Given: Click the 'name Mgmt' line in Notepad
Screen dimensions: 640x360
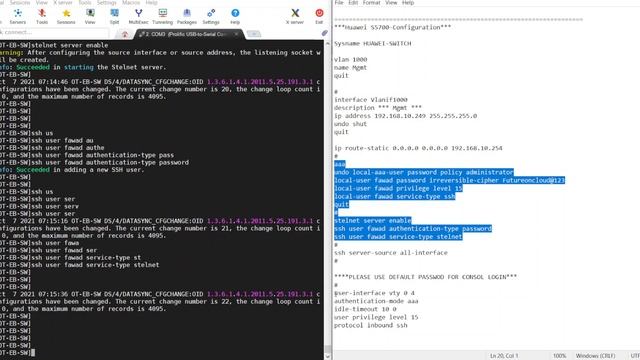Looking at the screenshot, I should (x=351, y=68).
